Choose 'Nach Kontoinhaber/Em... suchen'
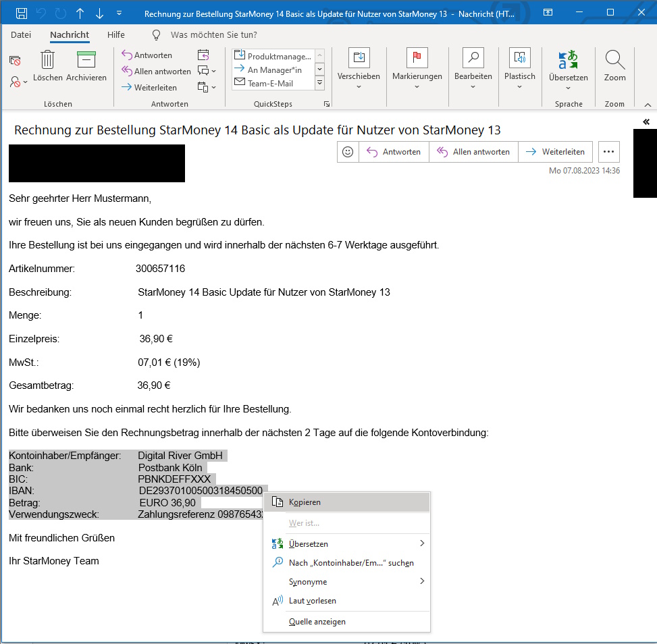 [x=346, y=563]
